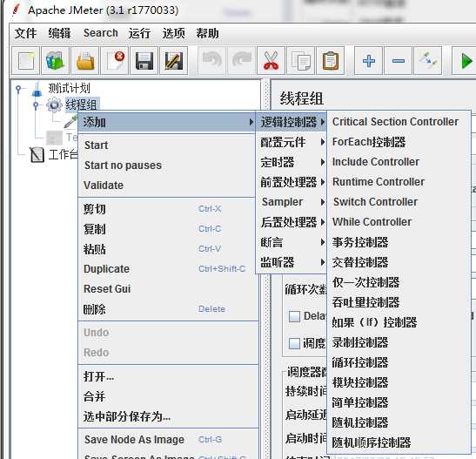Click the Undo arrow toolbar icon
This screenshot has height=459, width=476.
pyautogui.click(x=211, y=60)
